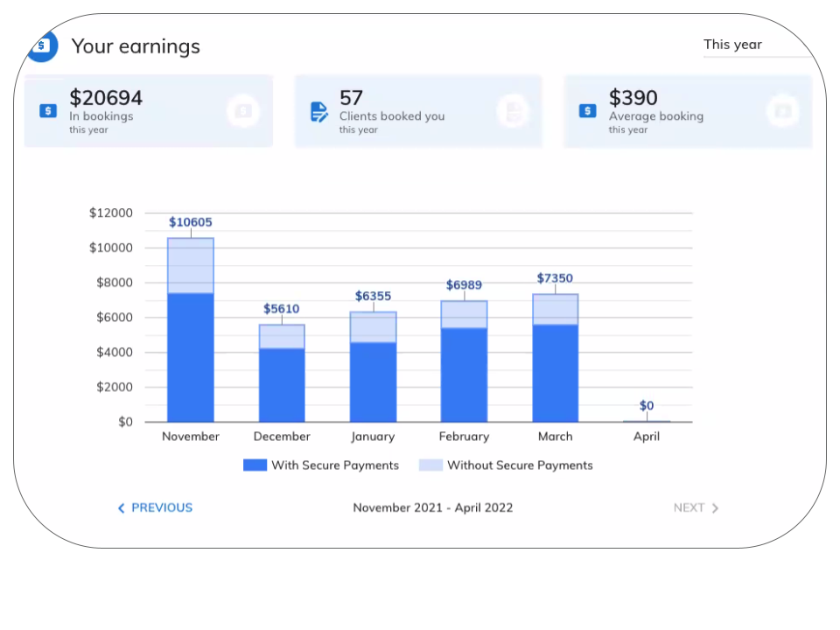Toggle the Without Secure Payments legend entry
This screenshot has width=840, height=630.
tap(521, 465)
